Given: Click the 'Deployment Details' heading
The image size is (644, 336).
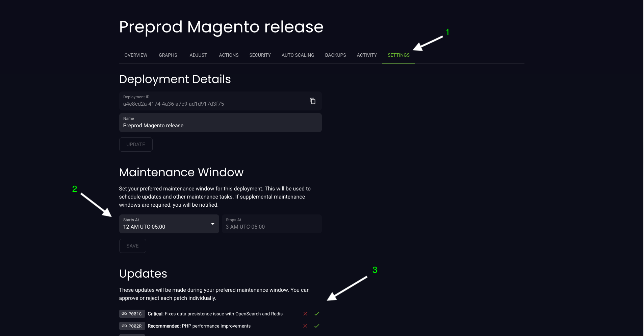Looking at the screenshot, I should [x=175, y=79].
